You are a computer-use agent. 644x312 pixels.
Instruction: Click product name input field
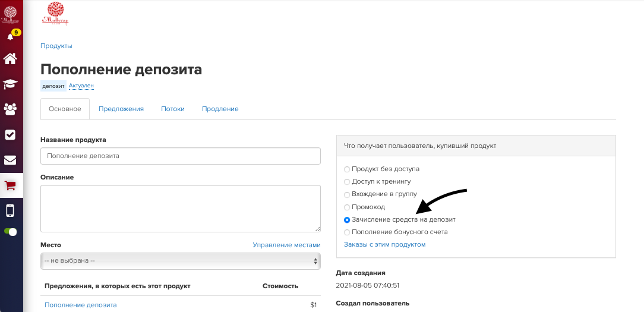(180, 156)
